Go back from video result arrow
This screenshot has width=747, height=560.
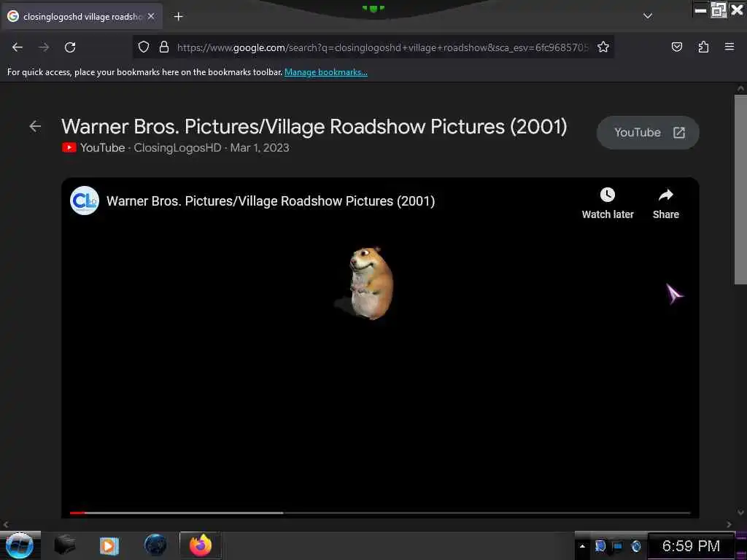coord(35,126)
